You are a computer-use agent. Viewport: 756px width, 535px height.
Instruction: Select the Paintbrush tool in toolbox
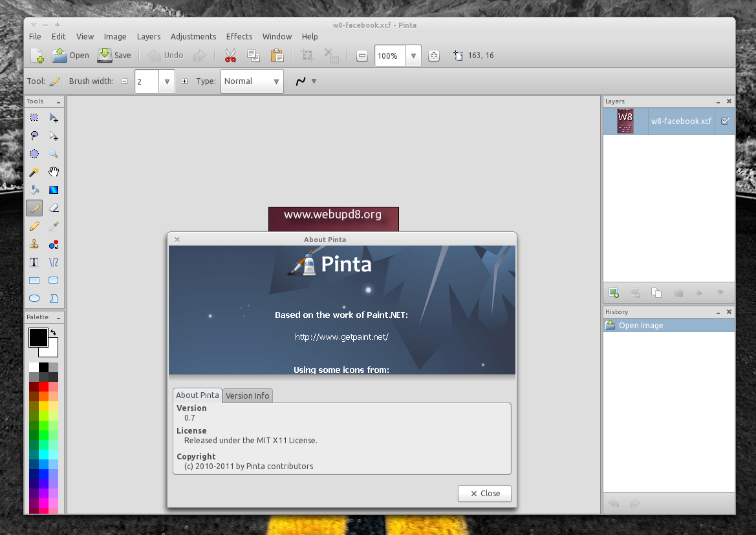34,208
